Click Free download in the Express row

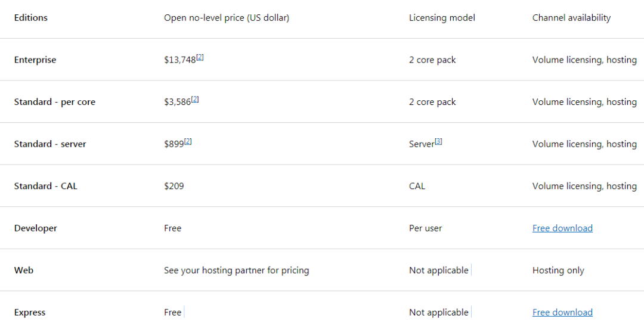pyautogui.click(x=562, y=313)
